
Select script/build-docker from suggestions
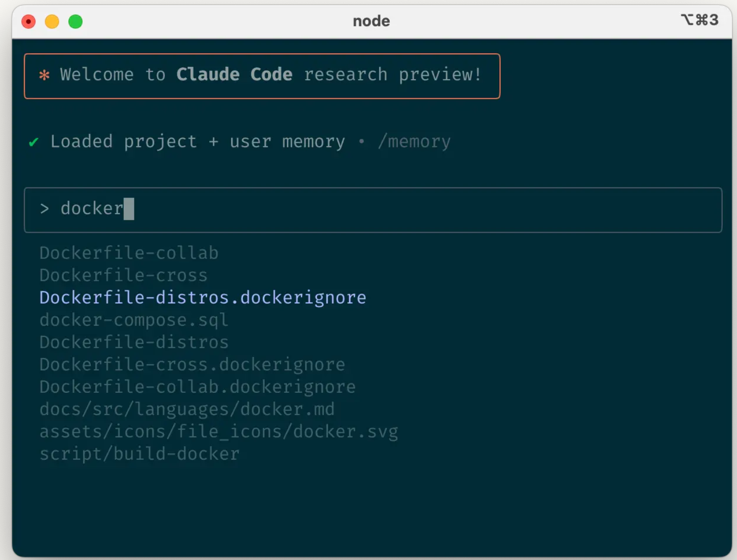point(139,454)
